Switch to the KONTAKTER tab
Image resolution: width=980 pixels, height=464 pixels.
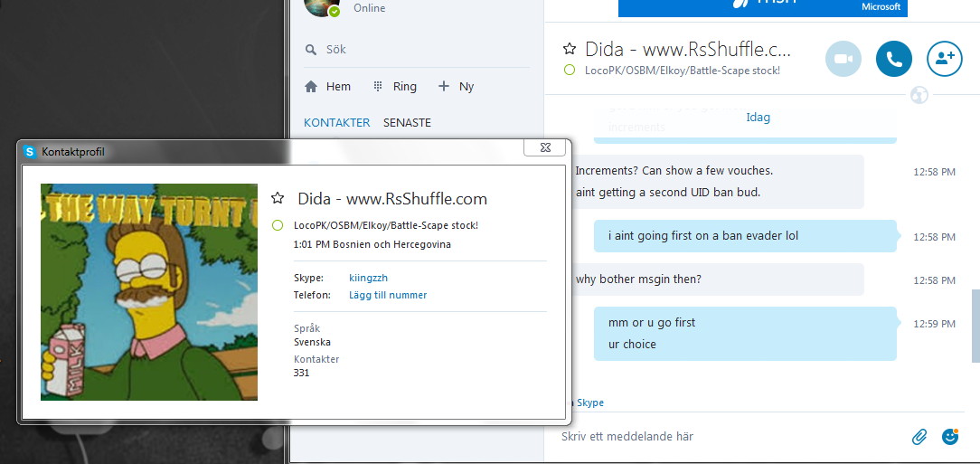[337, 123]
